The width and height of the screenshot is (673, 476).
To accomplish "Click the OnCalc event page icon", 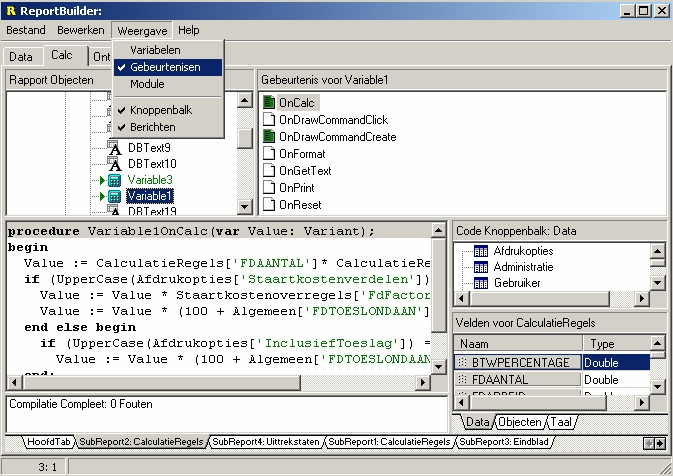I will click(269, 103).
